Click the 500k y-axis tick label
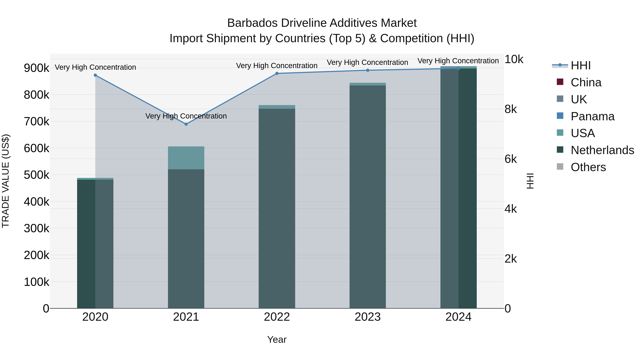The image size is (644, 362). click(36, 175)
